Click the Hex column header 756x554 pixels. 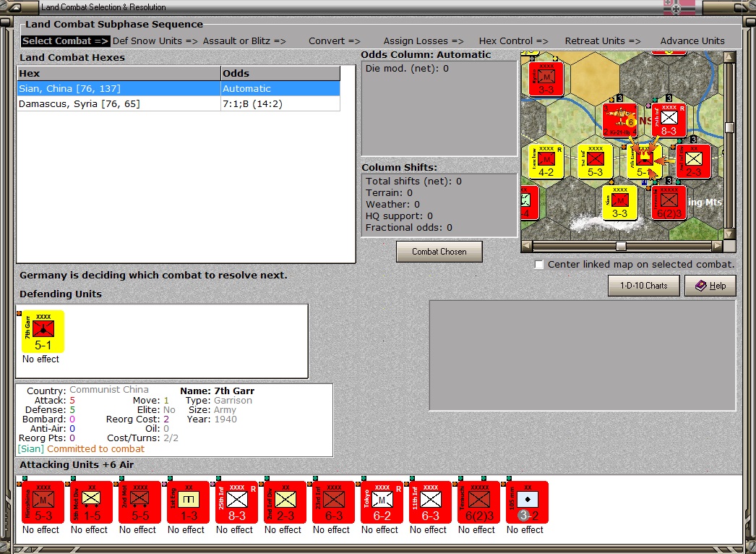119,73
